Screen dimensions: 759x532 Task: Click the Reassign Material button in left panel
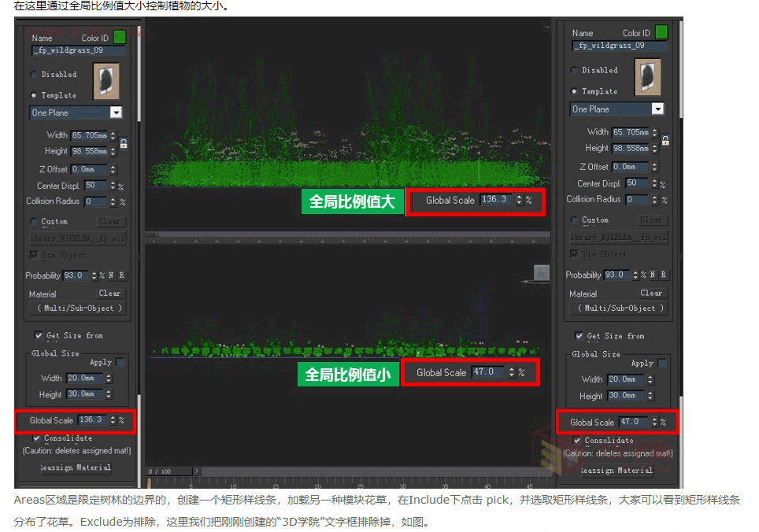[x=76, y=467]
